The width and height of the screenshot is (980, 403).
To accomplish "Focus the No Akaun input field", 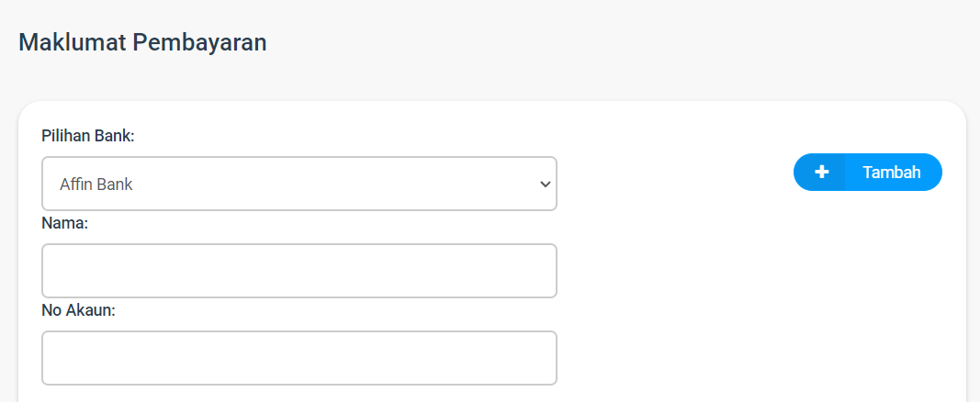I will [x=299, y=358].
